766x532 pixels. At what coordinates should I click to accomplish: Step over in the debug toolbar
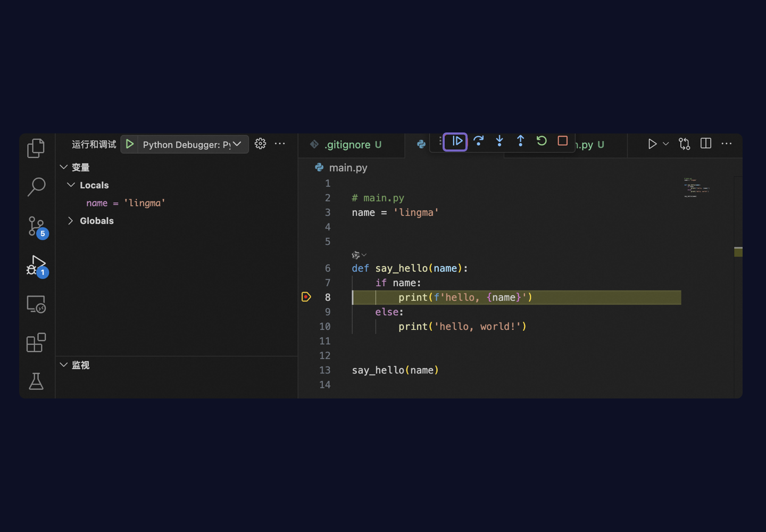(478, 141)
